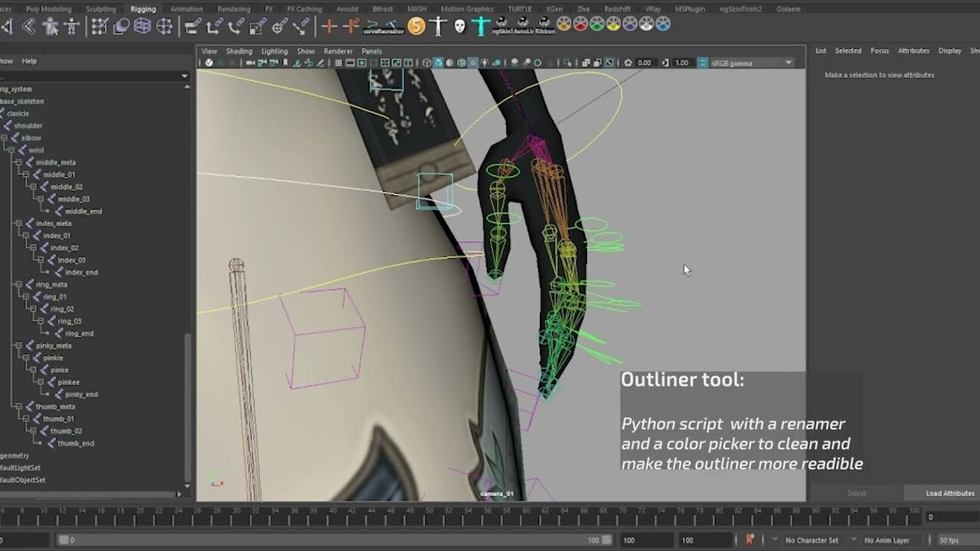This screenshot has height=551, width=980.
Task: Switch to the Attributes tab on the right panel
Action: click(913, 50)
